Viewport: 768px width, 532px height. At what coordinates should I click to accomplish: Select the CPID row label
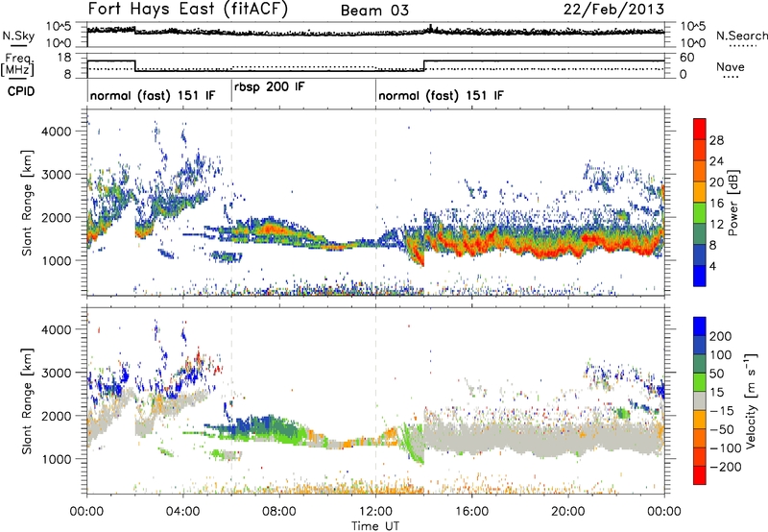point(21,91)
